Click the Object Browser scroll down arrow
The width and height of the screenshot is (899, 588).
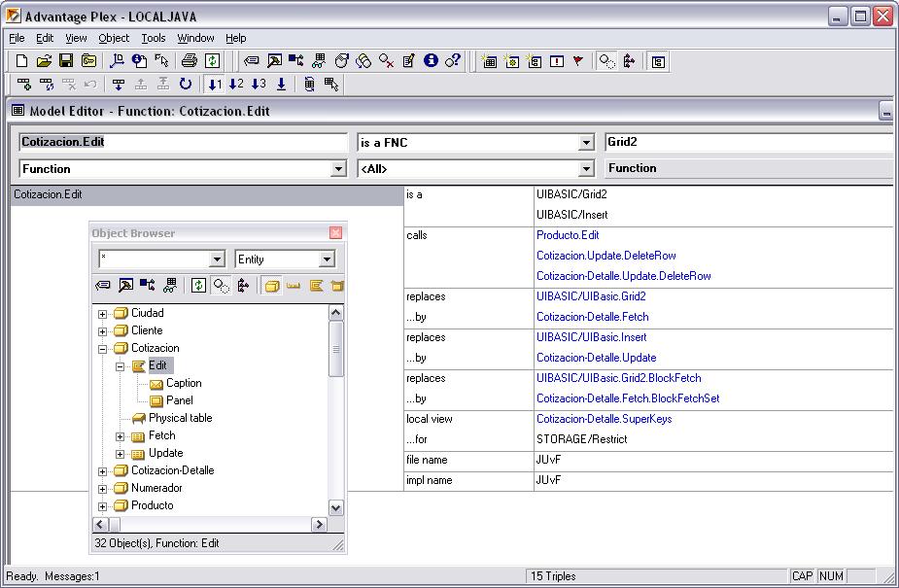coord(336,507)
